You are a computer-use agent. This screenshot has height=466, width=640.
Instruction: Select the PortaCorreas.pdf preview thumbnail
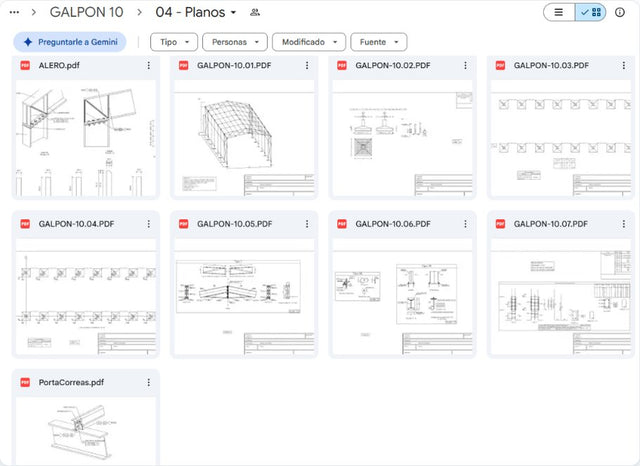click(86, 431)
